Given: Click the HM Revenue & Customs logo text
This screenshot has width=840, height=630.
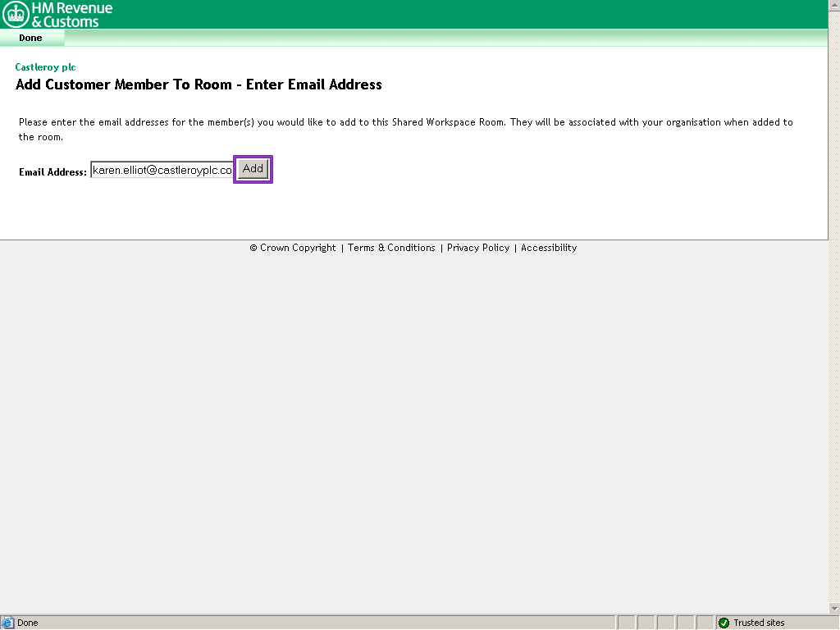Looking at the screenshot, I should (x=71, y=15).
